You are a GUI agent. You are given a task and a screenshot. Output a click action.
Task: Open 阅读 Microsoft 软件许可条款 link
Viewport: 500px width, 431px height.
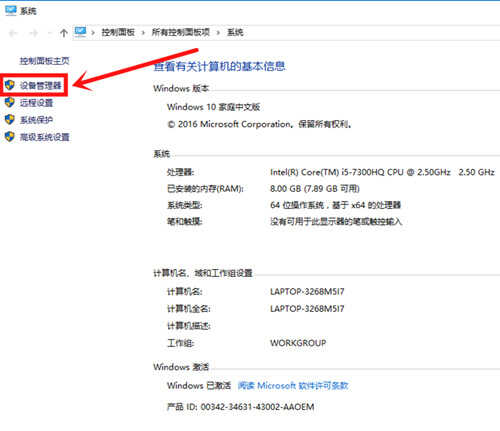(x=293, y=386)
